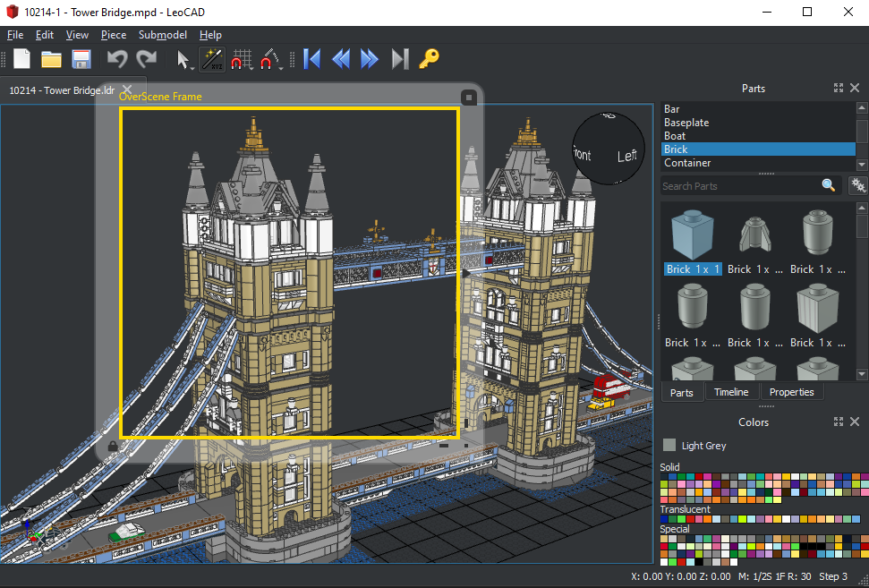
Task: Open a file with the folder icon
Action: coord(51,59)
